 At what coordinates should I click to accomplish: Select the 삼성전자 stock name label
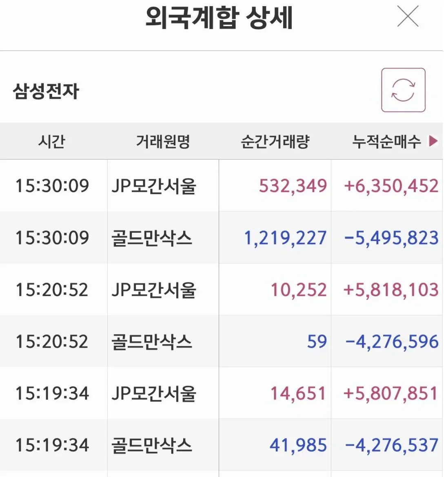click(x=46, y=91)
